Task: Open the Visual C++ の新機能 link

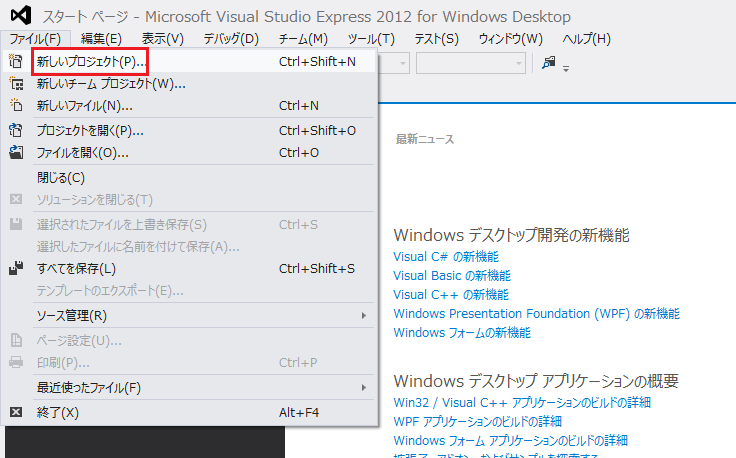Action: point(451,295)
